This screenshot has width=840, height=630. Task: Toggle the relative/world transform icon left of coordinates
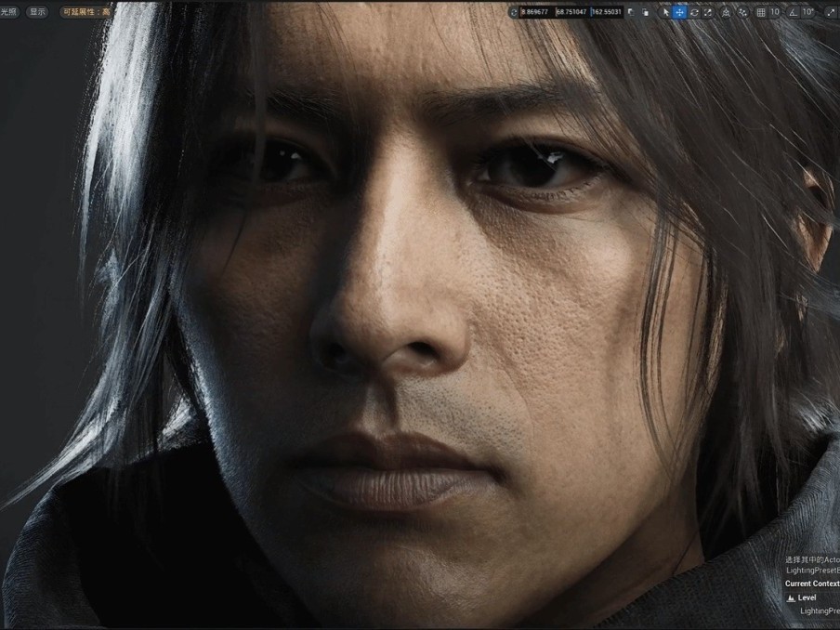point(515,12)
